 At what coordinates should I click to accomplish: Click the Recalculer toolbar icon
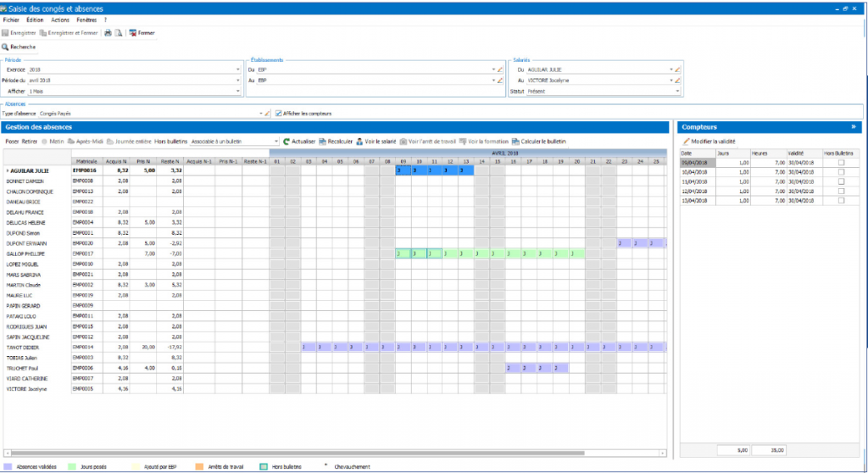tap(322, 142)
